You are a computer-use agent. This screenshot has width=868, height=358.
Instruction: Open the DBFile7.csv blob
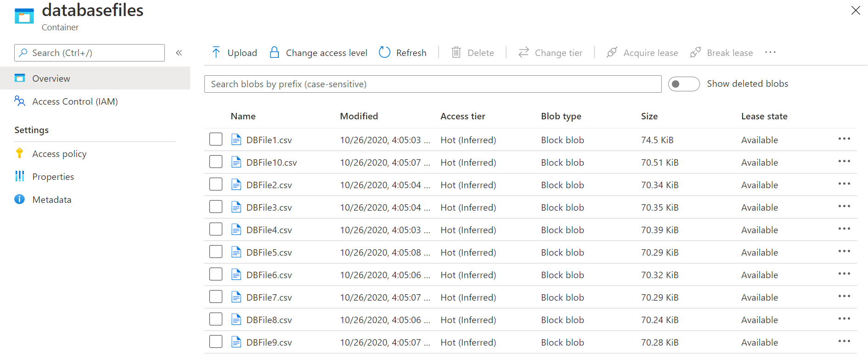tap(269, 297)
